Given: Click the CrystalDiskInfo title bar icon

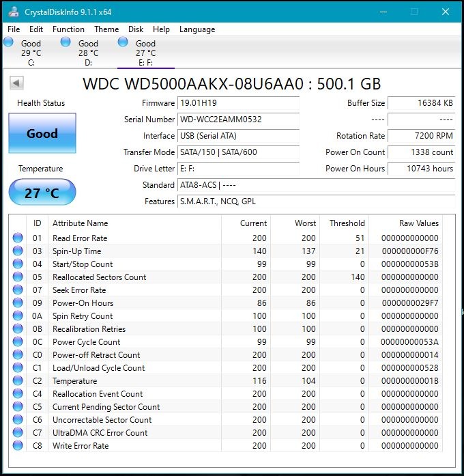Looking at the screenshot, I should 14,12.
